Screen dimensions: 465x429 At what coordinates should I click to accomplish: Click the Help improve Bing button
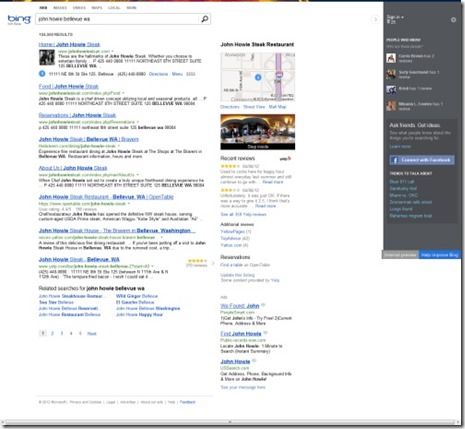pyautogui.click(x=440, y=255)
